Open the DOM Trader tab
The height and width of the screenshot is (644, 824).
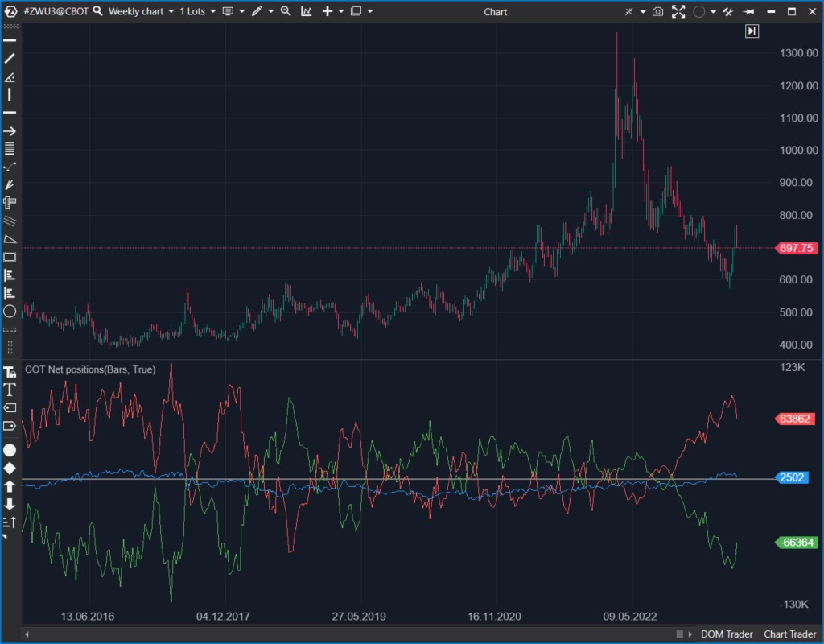[727, 634]
